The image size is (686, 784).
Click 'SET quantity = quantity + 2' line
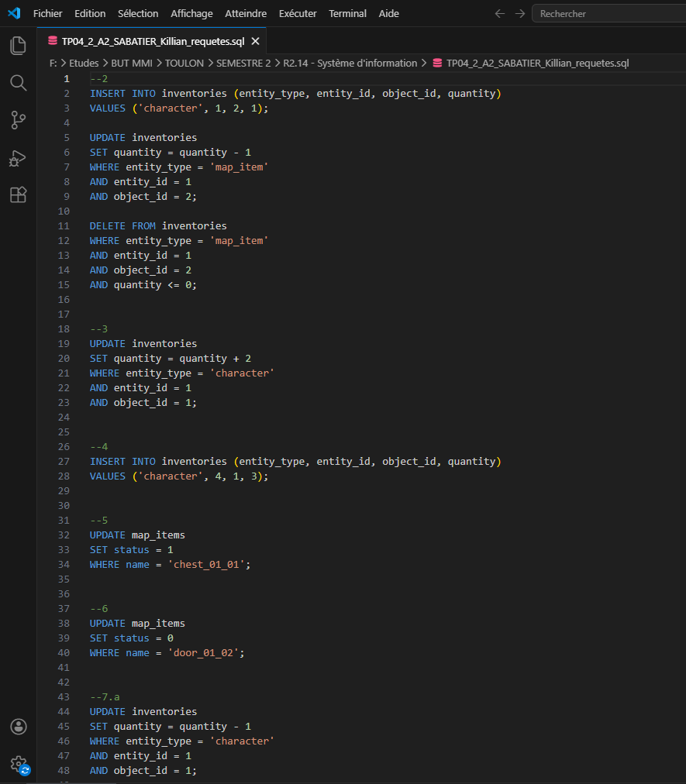[x=170, y=359]
